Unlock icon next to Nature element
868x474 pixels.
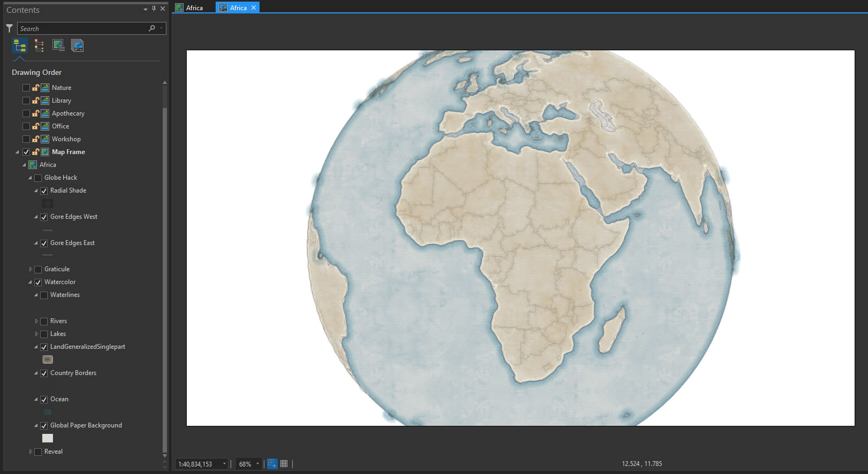point(36,88)
